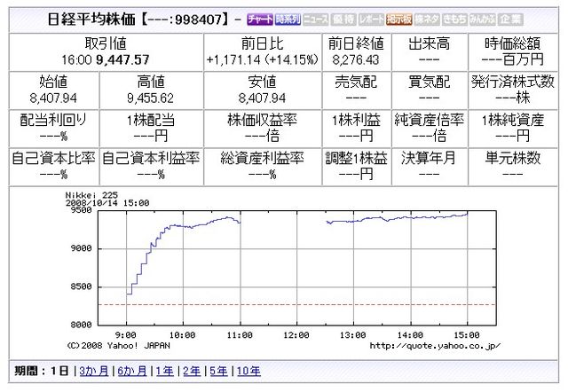Open the 企業 (Company) button
Screen dimensions: 568x392
[509, 19]
